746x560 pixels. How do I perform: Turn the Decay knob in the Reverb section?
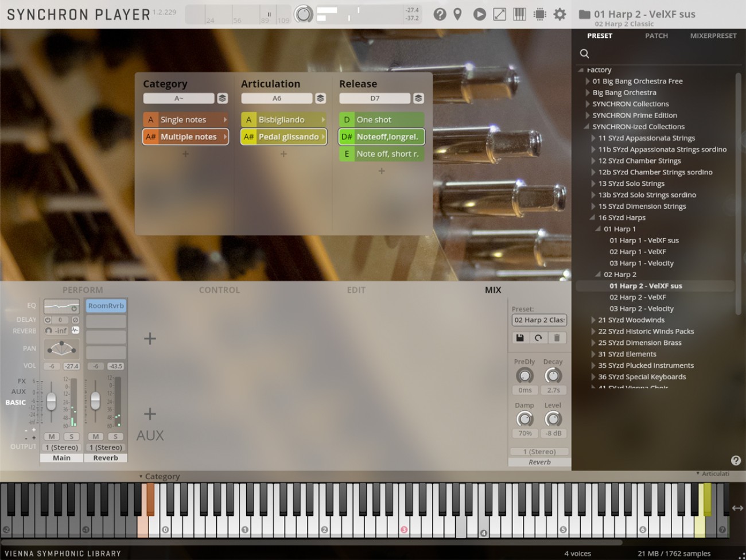click(x=553, y=375)
